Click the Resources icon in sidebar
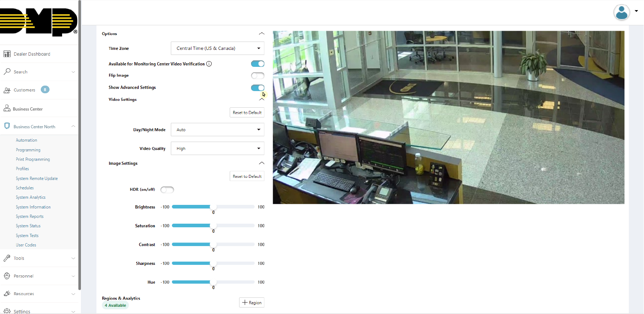 pos(7,294)
